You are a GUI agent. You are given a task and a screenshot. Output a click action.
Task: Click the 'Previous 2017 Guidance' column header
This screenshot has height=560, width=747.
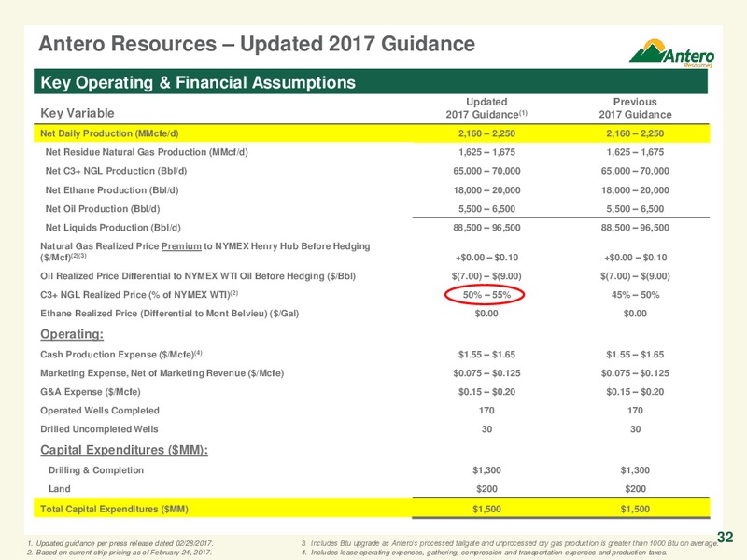coord(635,108)
